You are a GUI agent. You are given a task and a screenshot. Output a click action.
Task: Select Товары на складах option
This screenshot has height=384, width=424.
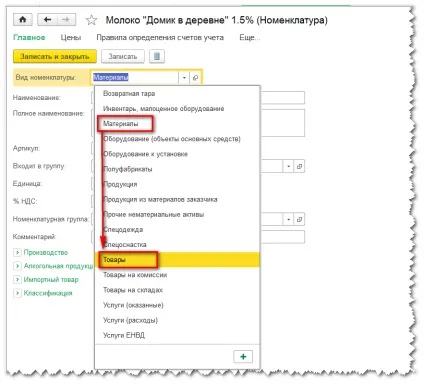177,290
